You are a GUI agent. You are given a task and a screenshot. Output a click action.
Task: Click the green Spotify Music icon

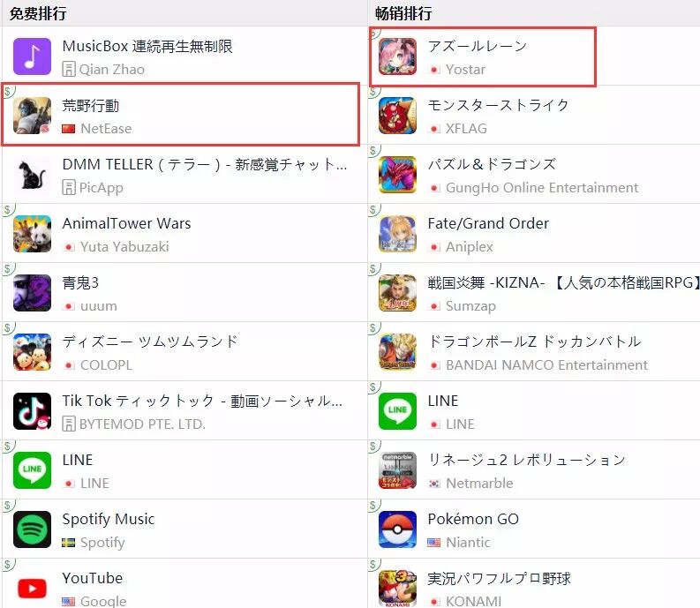[32, 529]
